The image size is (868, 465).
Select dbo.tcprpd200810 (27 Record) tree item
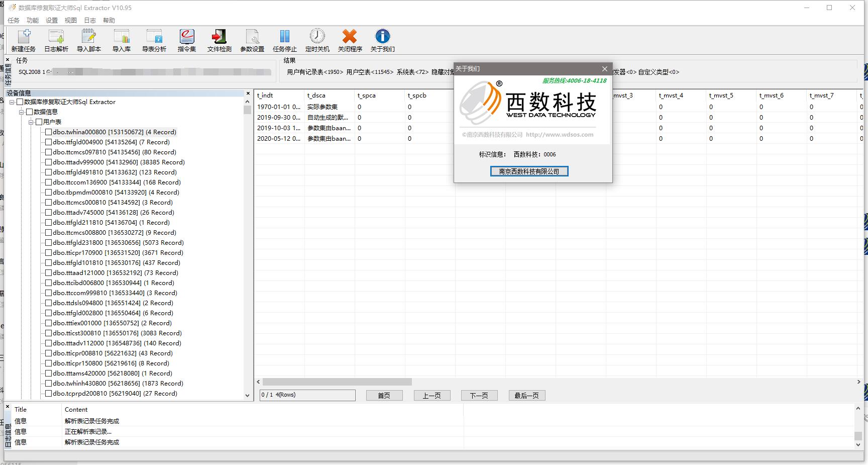click(115, 394)
